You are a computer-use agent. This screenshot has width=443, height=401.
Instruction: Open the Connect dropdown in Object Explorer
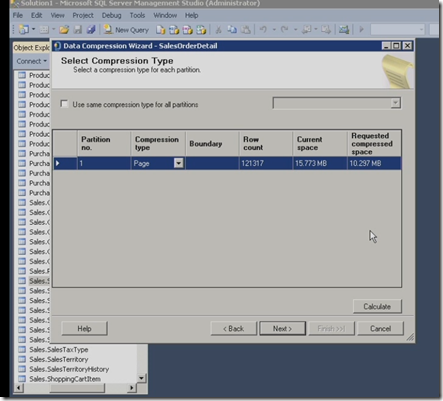pos(32,61)
